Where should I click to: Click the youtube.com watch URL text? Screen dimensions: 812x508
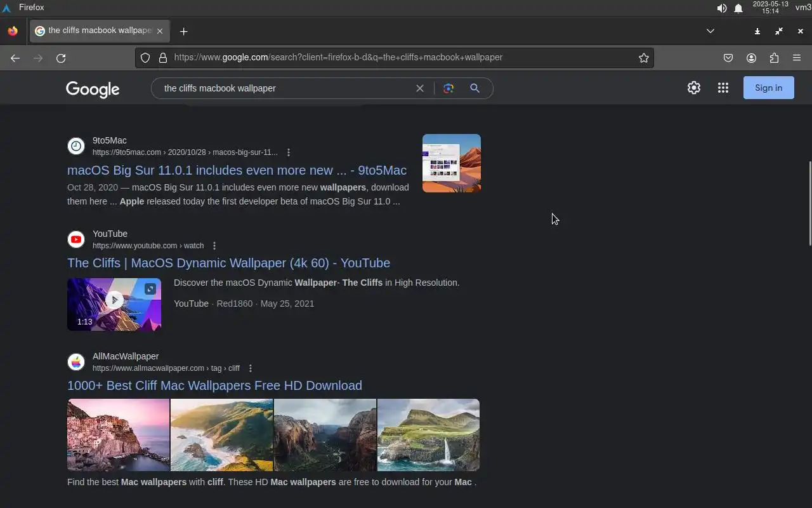[148, 246]
